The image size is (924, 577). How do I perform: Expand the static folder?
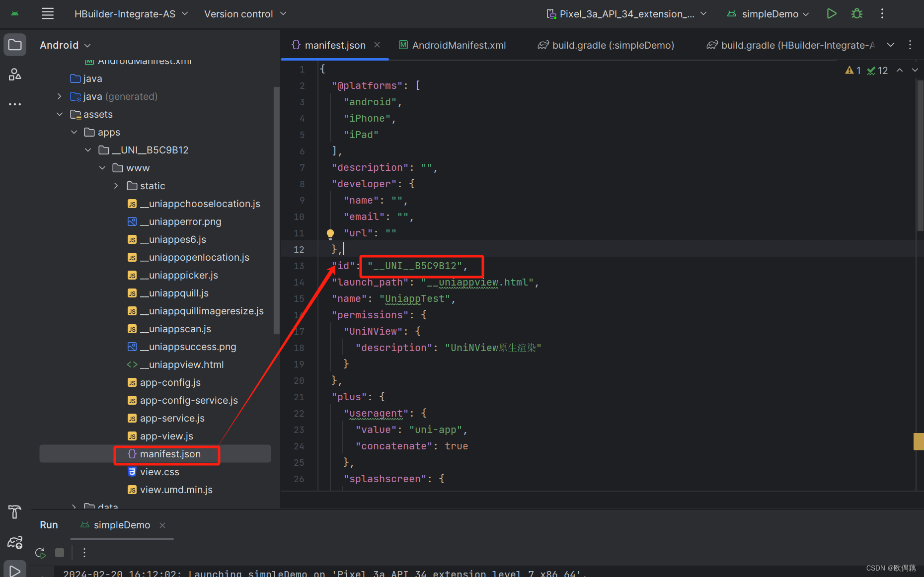click(x=116, y=186)
